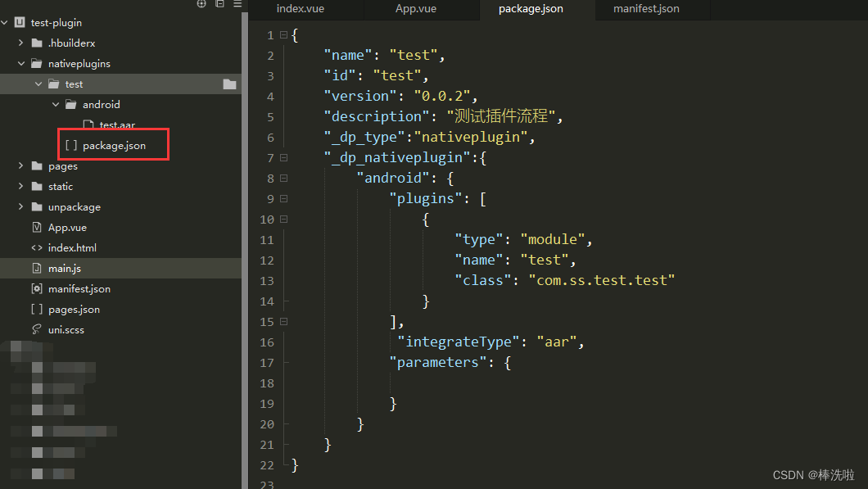
Task: Collapse the nativeplugins folder
Action: (21, 64)
